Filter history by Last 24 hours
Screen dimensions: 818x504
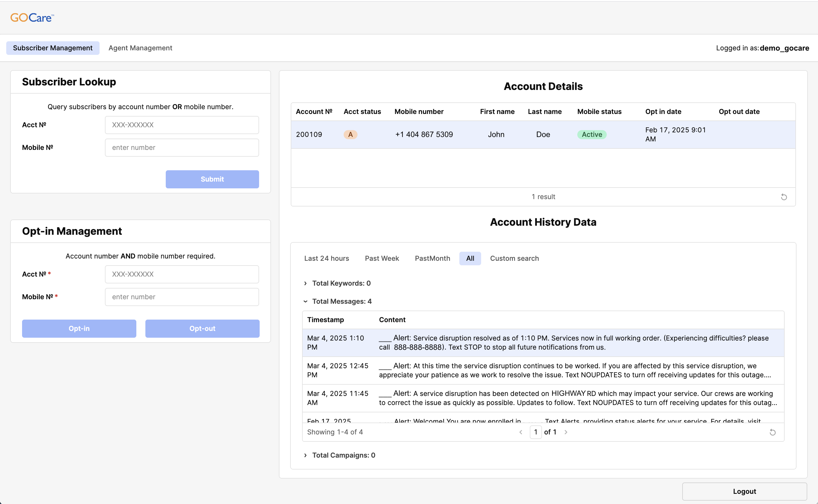pos(326,258)
